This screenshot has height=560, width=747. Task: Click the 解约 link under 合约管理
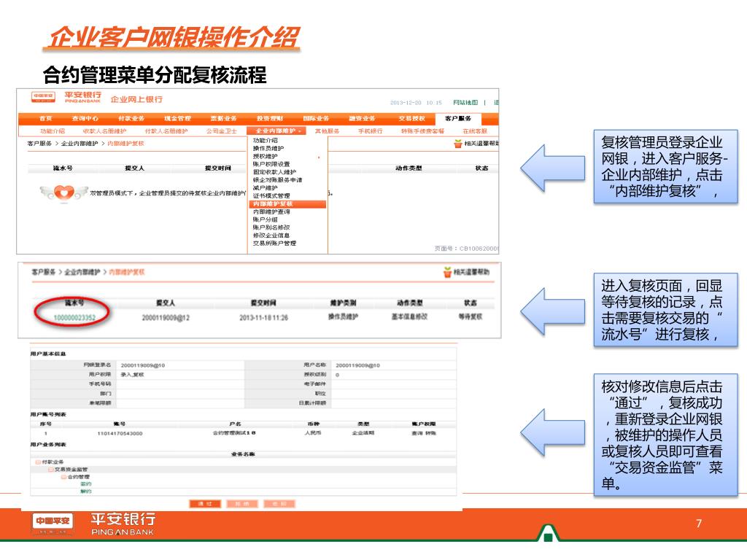point(86,491)
